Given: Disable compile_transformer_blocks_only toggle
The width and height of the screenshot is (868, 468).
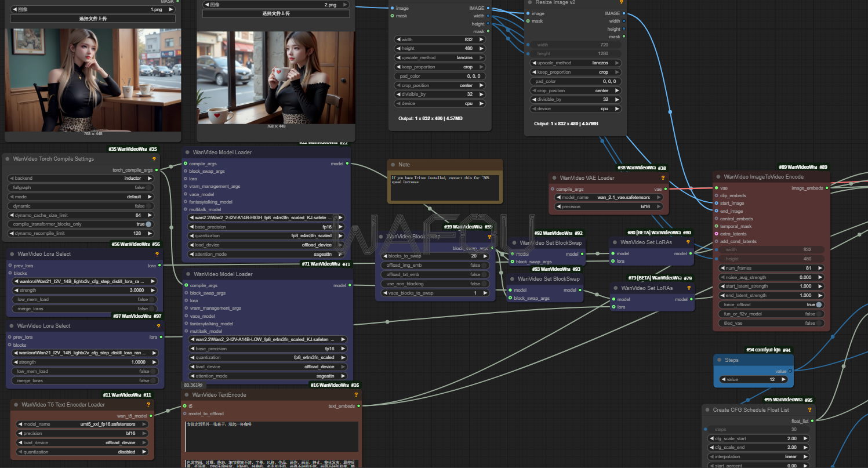Looking at the screenshot, I should coord(149,224).
